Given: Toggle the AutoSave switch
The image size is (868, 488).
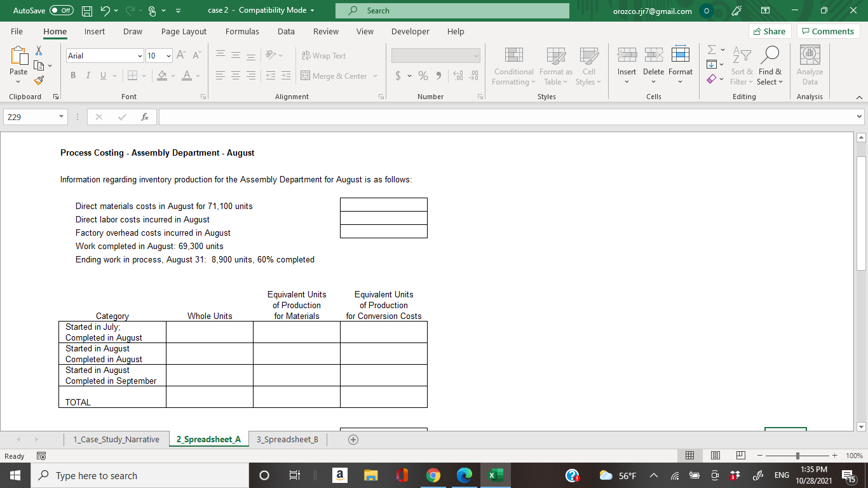Looking at the screenshot, I should [62, 11].
